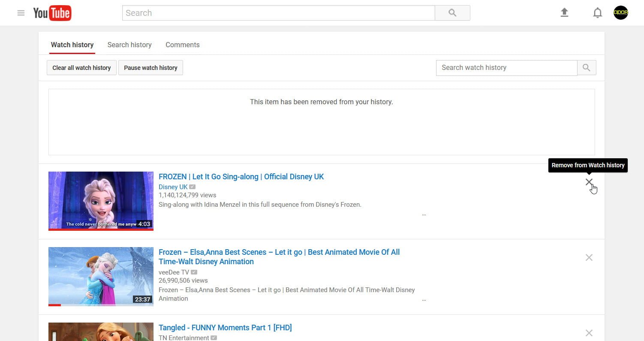Viewport: 644px width, 341px height.
Task: Focus the Search watch history field
Action: pyautogui.click(x=506, y=68)
